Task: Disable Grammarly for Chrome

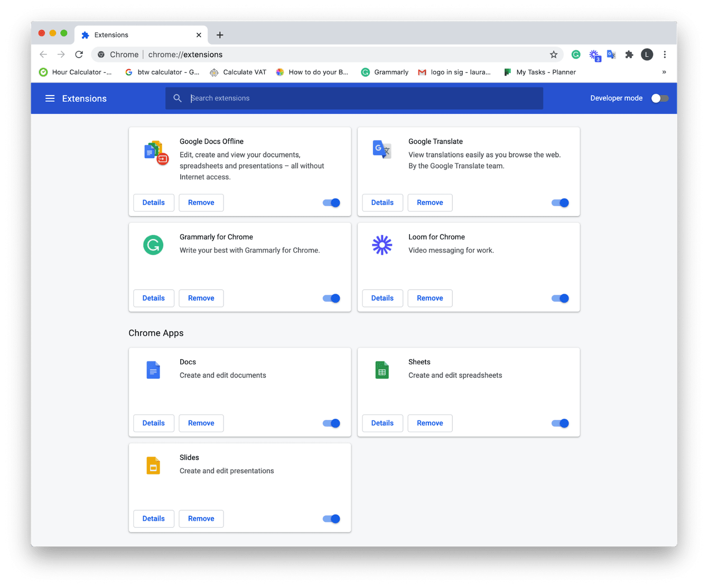Action: click(x=331, y=298)
